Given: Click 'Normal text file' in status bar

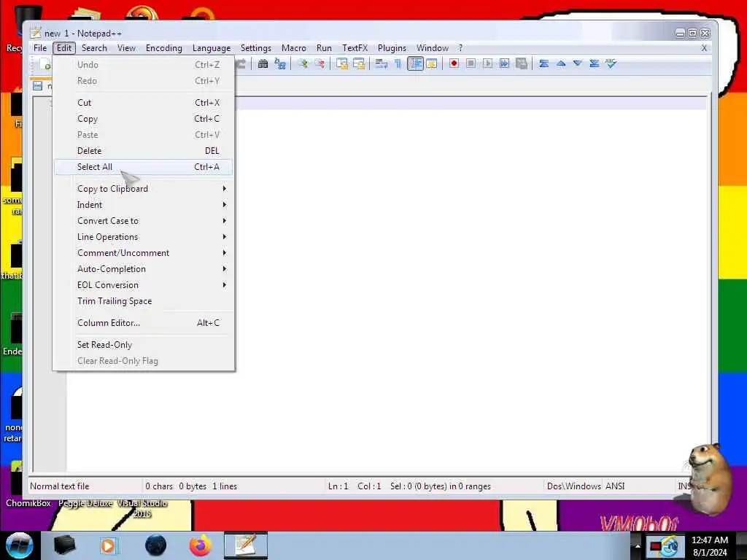Looking at the screenshot, I should [60, 486].
